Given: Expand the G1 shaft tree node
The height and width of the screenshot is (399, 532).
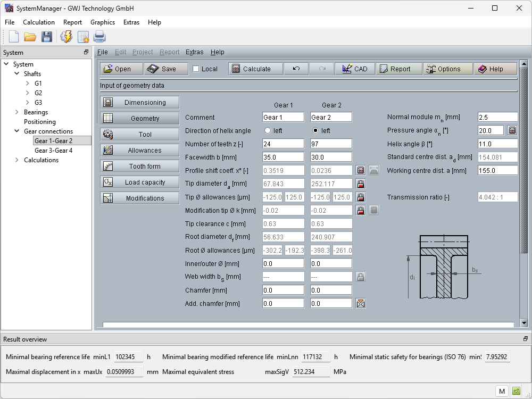Looking at the screenshot, I should point(28,84).
